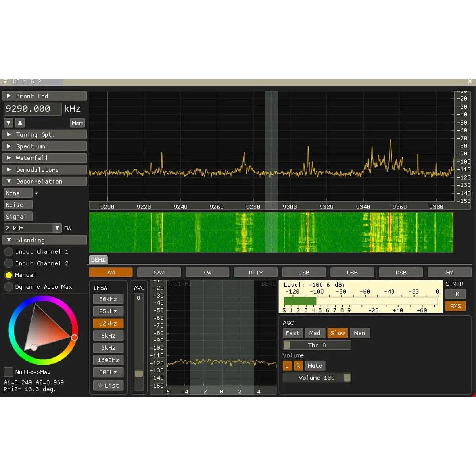Toggle the right audio channel R button
This screenshot has width=476, height=476.
(x=298, y=366)
